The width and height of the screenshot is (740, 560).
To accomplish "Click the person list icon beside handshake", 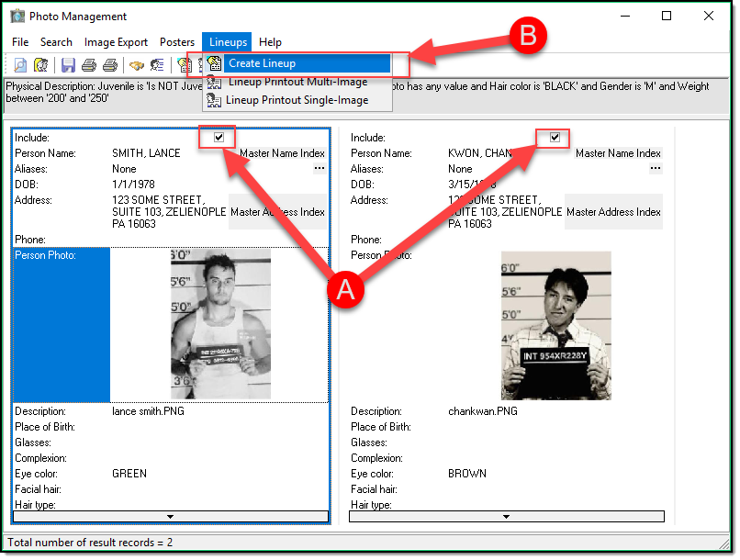I will (157, 65).
